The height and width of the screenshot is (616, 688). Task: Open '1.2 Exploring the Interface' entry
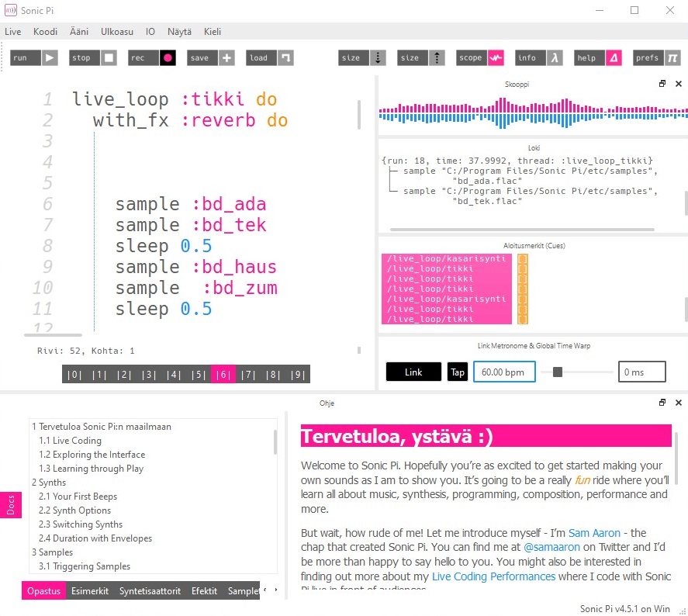click(x=92, y=455)
